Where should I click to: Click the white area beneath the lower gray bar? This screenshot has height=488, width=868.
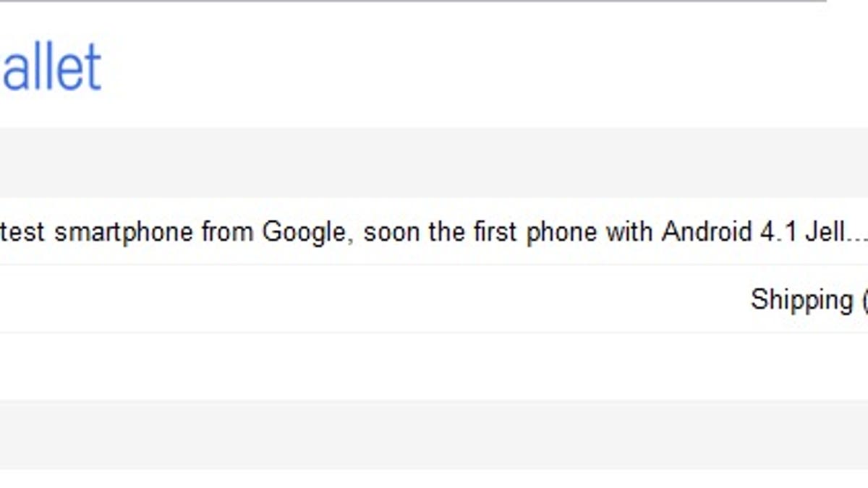(434, 479)
